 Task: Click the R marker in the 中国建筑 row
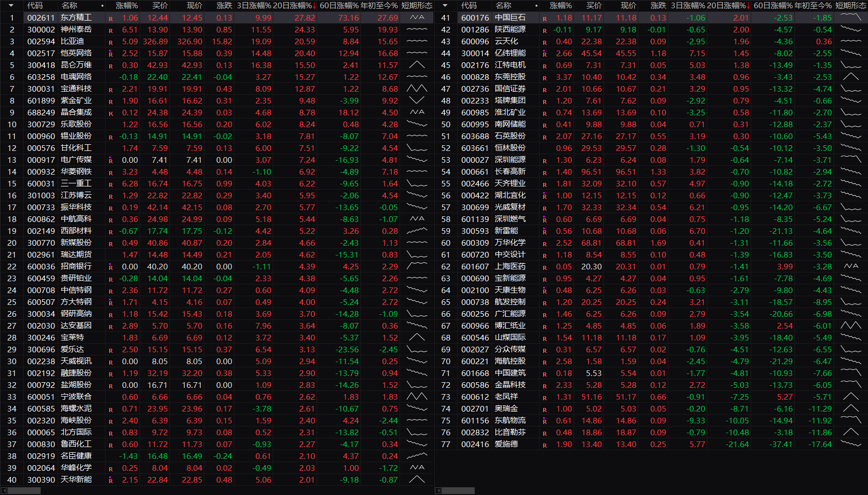pos(545,374)
